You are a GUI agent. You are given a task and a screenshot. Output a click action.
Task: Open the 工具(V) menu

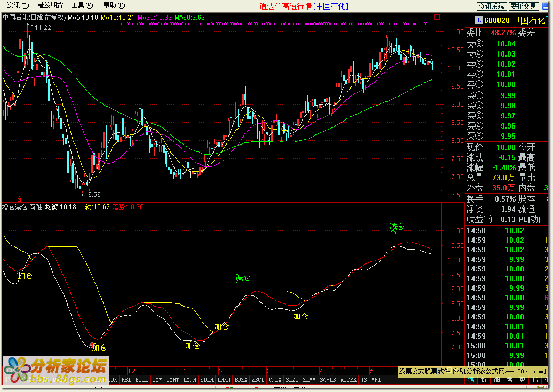(x=82, y=5)
